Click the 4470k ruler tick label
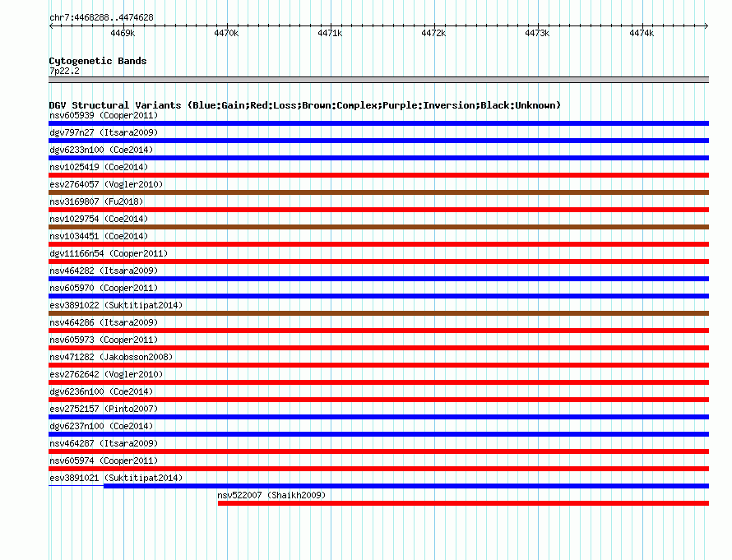 [x=226, y=33]
